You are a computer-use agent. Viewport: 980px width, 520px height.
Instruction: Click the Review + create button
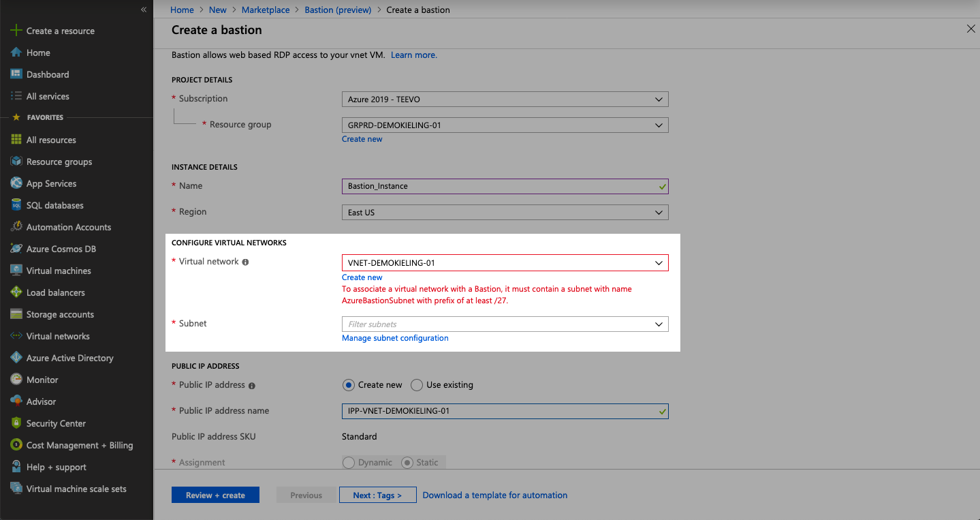(x=215, y=495)
